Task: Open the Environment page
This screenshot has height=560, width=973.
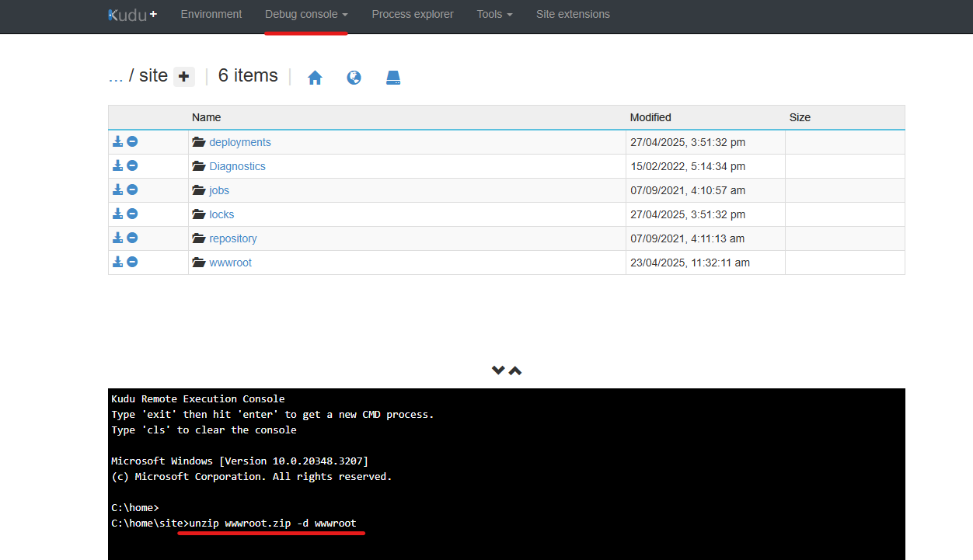Action: coord(211,14)
